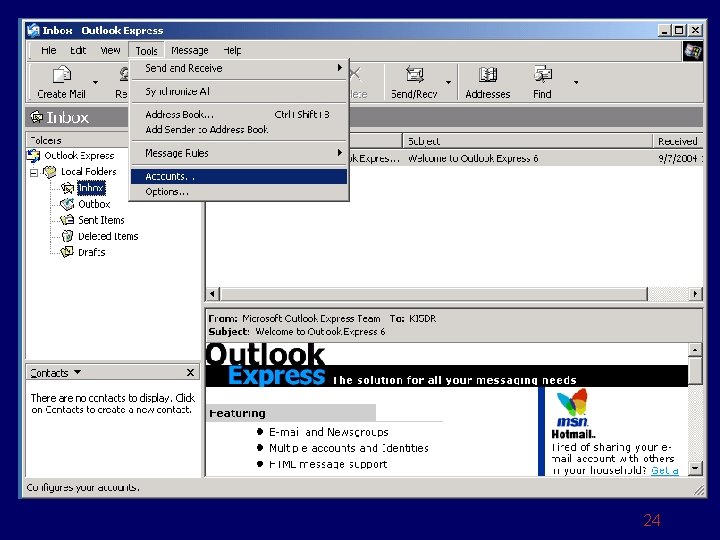Screen dimensions: 720x540
Task: Minimize the Outlook Express window
Action: [664, 31]
